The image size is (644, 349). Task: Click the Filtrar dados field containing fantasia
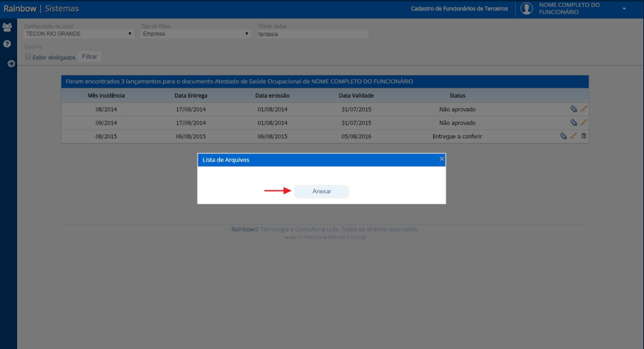coord(312,34)
